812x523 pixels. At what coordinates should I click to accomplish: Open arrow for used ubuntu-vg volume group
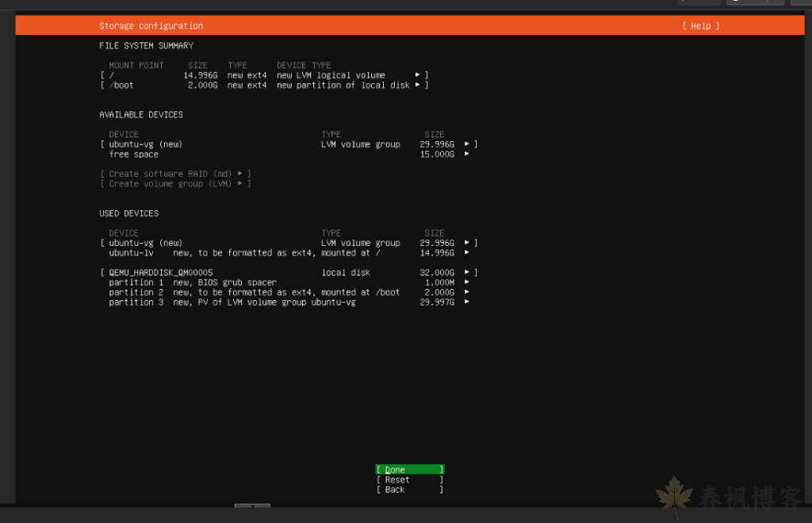point(466,243)
